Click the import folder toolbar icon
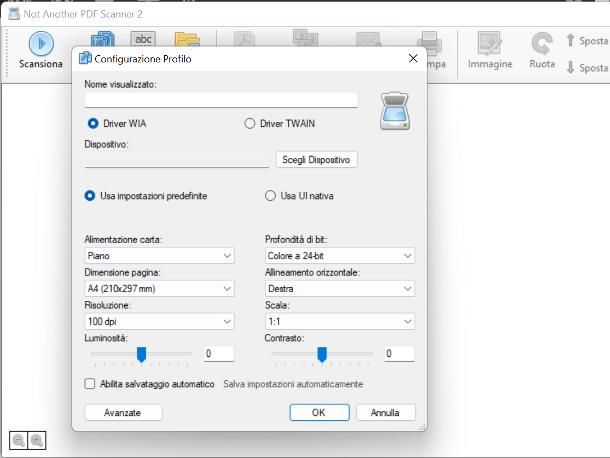The width and height of the screenshot is (610, 458). (187, 39)
